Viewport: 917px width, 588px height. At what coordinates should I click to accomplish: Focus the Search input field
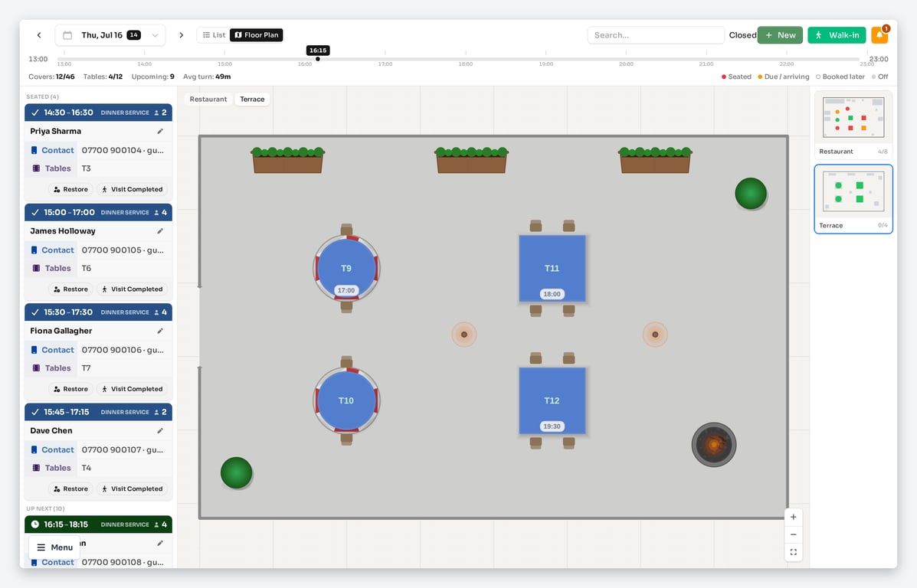tap(656, 35)
